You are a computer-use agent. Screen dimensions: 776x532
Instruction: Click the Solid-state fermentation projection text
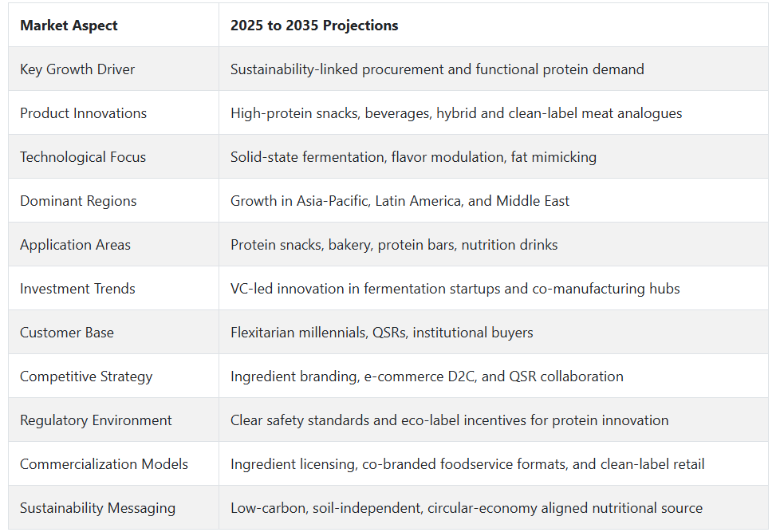(x=413, y=157)
